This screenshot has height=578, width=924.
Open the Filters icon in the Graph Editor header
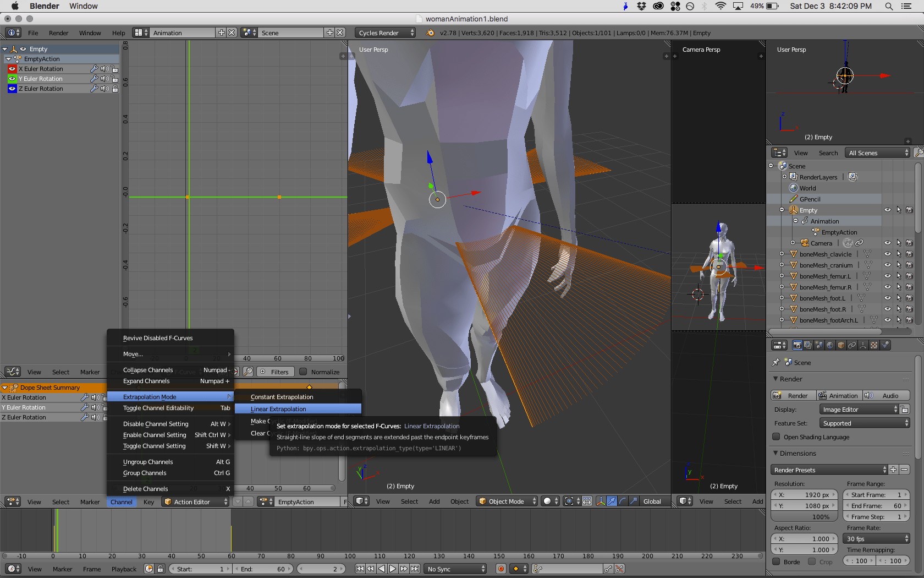tap(275, 372)
